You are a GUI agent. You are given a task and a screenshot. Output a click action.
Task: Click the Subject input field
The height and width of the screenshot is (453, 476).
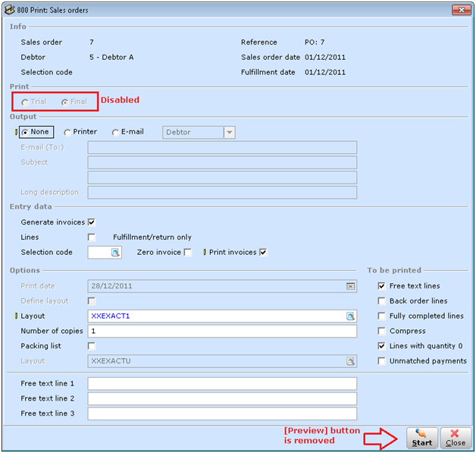tap(222, 162)
